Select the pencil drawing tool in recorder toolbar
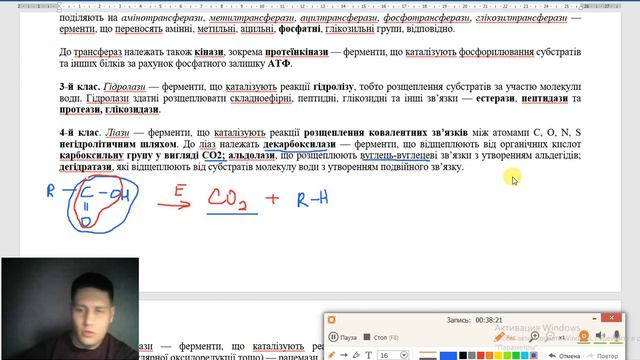This screenshot has height=360, width=640. point(331,356)
